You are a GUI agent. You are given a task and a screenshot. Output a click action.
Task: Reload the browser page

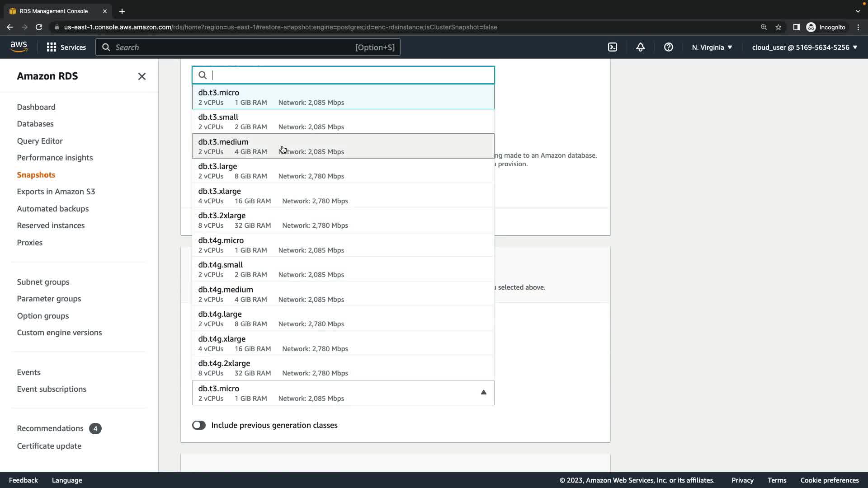(x=39, y=27)
